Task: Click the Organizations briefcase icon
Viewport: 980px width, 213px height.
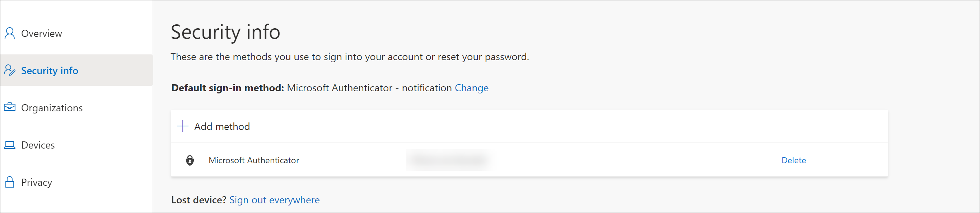Action: 9,107
